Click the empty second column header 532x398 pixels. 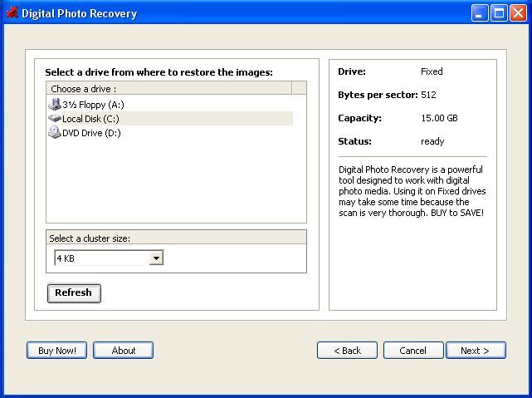point(300,88)
